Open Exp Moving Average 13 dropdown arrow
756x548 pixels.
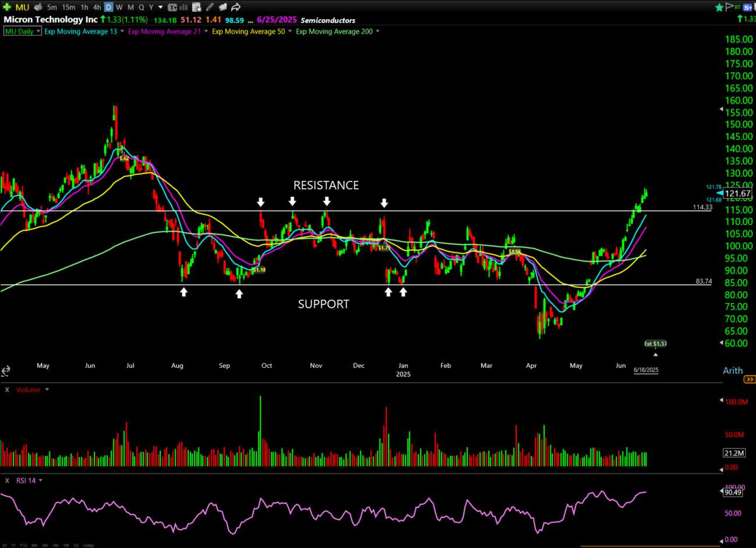pyautogui.click(x=122, y=31)
